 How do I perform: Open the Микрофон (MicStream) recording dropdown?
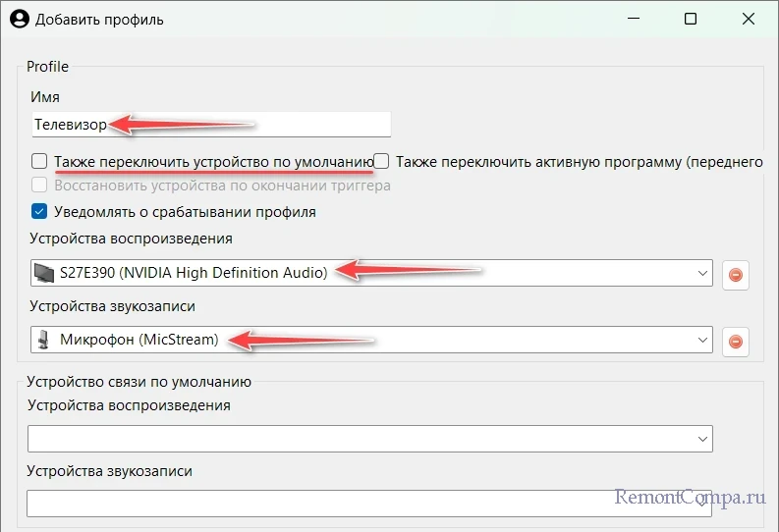pyautogui.click(x=371, y=340)
